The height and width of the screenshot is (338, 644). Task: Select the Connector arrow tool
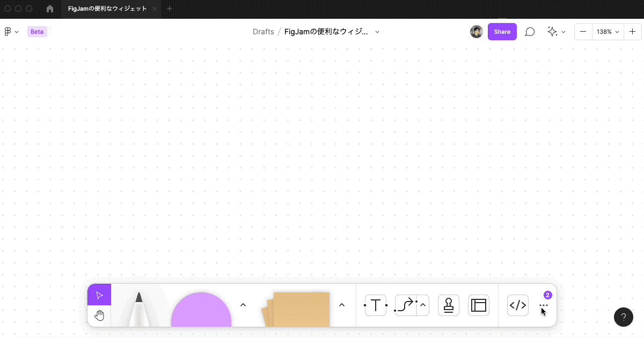click(x=406, y=305)
